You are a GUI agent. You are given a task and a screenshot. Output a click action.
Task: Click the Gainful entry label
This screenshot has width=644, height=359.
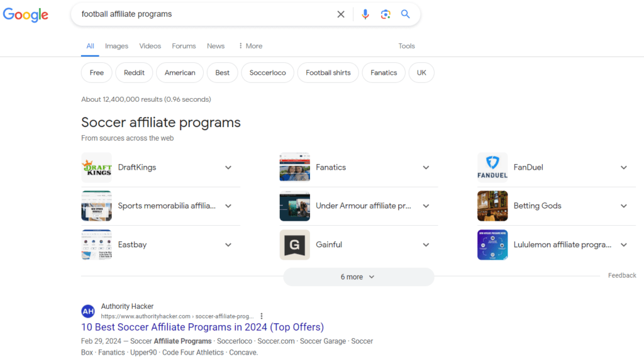coord(328,245)
